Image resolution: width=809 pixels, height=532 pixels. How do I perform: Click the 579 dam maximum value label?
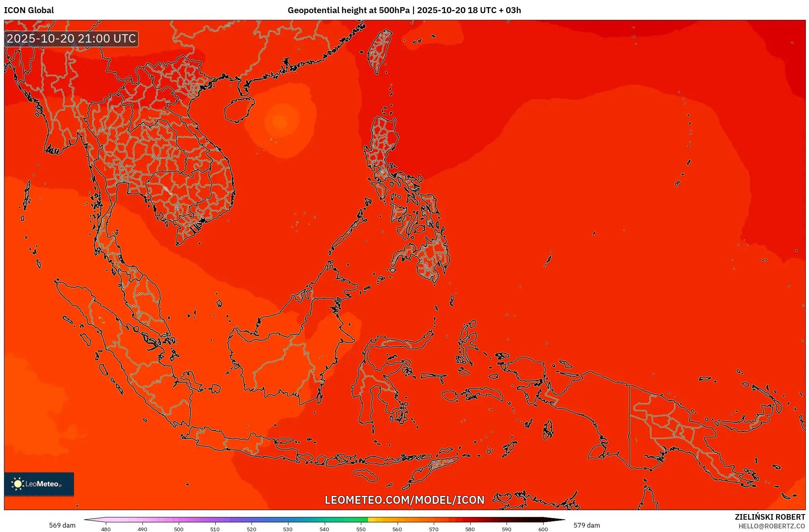(x=587, y=525)
